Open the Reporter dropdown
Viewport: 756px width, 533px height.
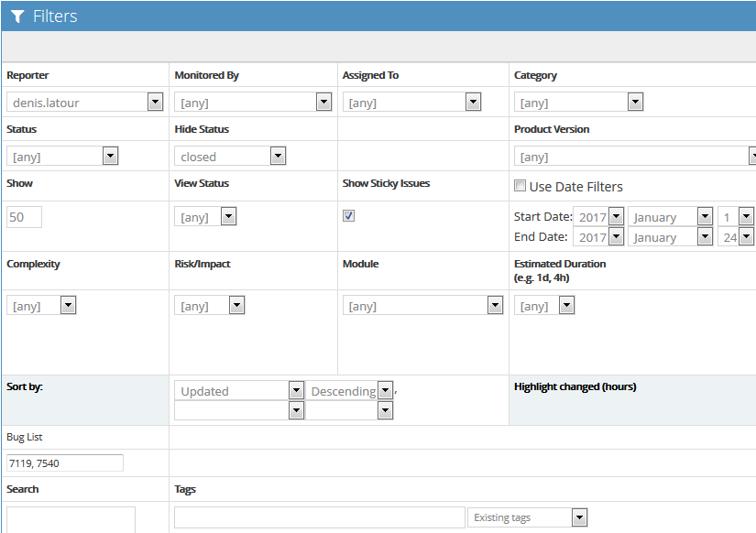click(x=84, y=103)
